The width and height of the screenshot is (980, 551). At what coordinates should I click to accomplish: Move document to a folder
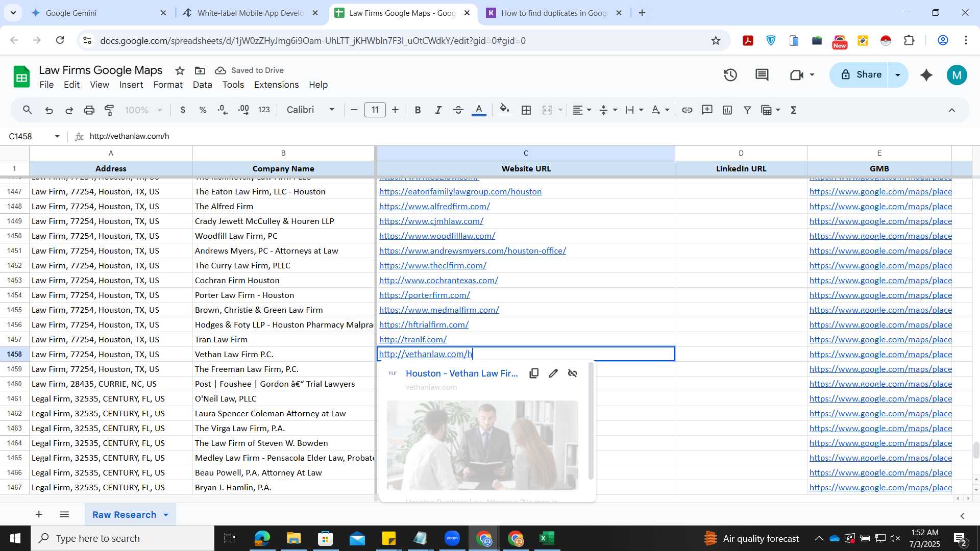200,70
